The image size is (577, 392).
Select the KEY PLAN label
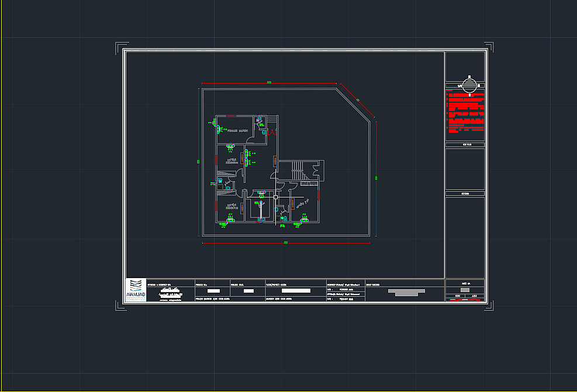coord(467,145)
